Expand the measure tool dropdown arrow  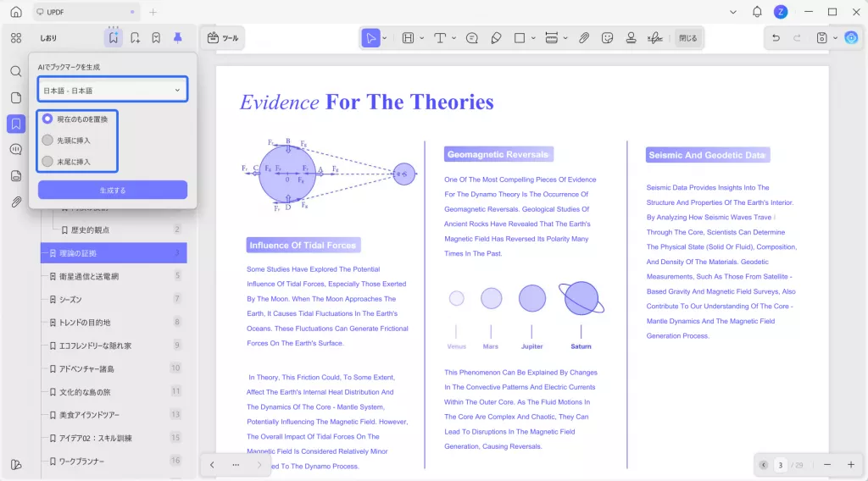pos(565,38)
